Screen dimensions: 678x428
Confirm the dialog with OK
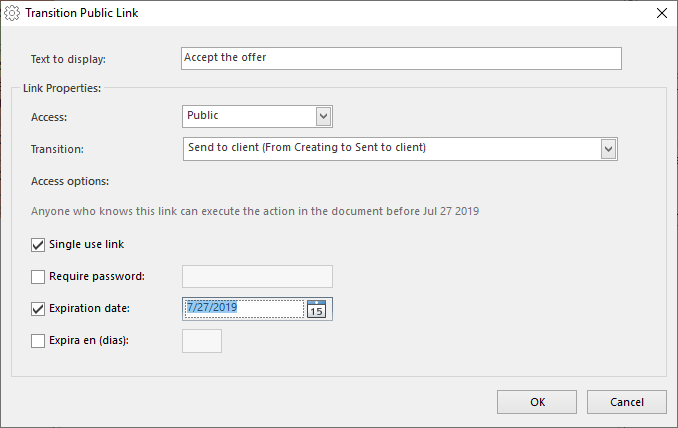(537, 402)
